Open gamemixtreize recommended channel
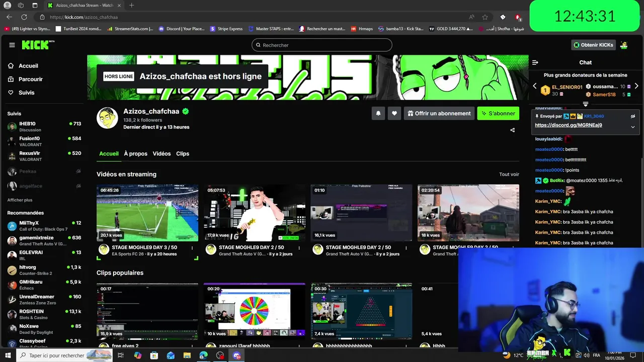This screenshot has height=362, width=644. [x=44, y=240]
